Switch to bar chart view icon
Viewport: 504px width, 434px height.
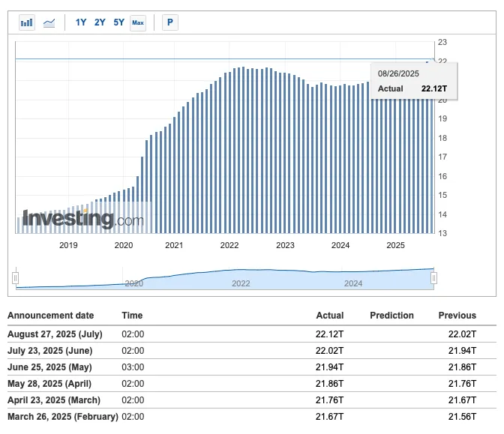coord(27,22)
